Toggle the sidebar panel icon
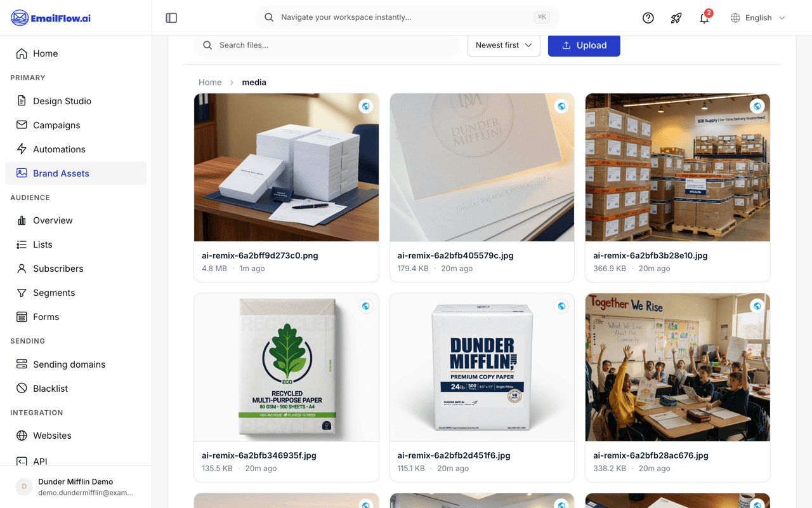Screen dimensions: 812x508 point(171,18)
